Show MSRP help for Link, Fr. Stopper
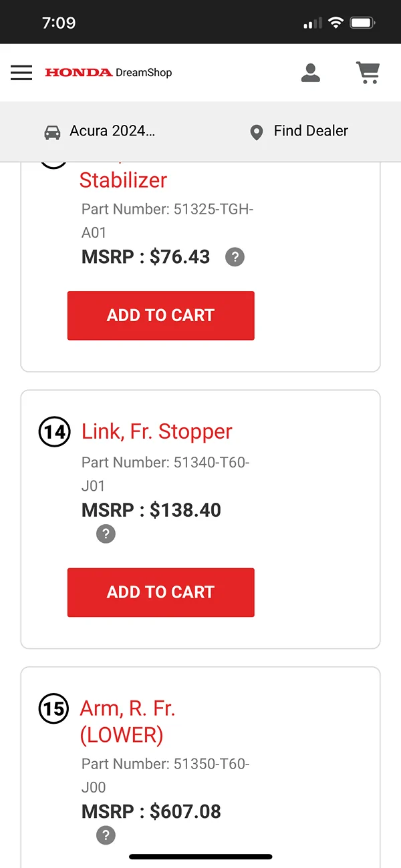 (106, 533)
